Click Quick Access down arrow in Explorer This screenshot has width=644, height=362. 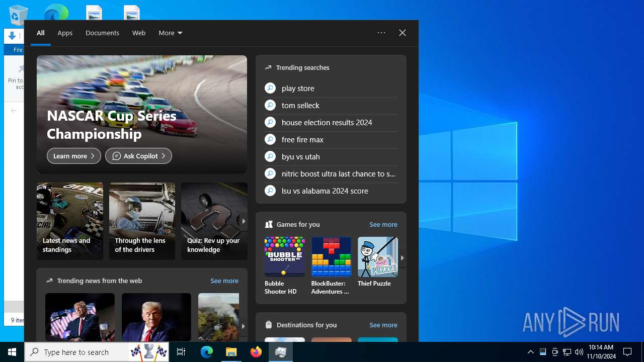(13, 36)
